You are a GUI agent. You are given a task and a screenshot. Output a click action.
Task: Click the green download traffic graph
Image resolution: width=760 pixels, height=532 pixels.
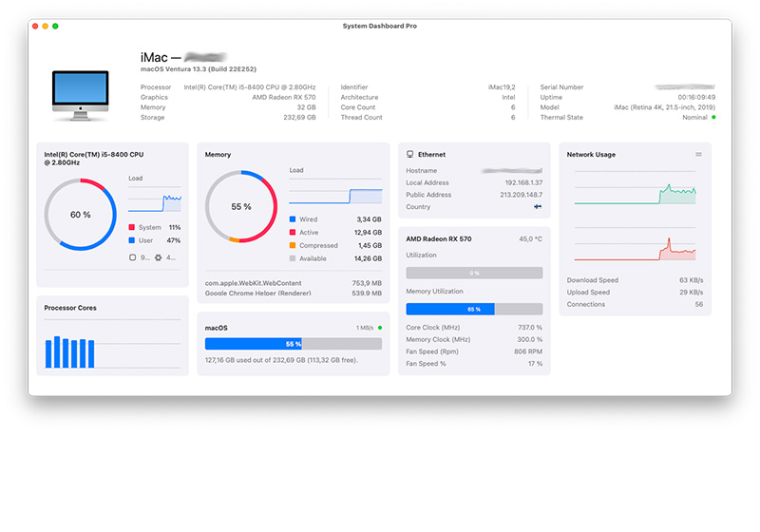tap(635, 188)
